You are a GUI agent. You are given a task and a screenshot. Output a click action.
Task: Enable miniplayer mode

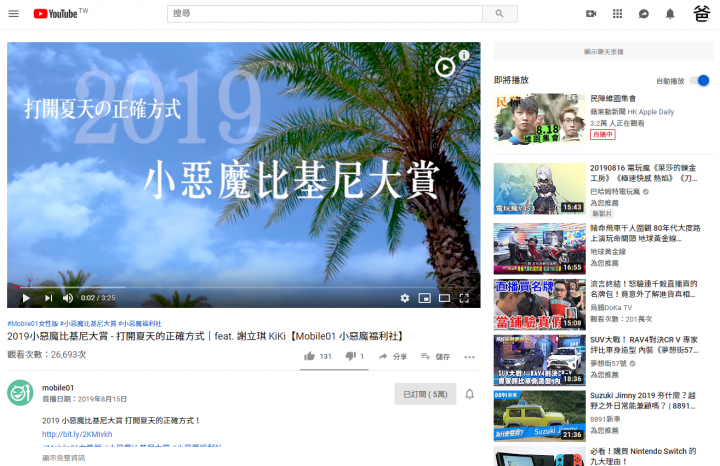425,298
